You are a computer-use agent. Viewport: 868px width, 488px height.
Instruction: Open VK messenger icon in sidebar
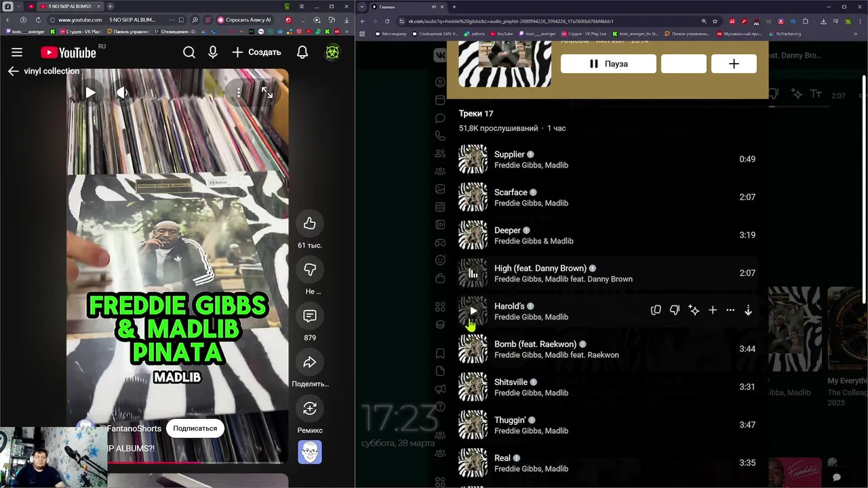tap(440, 118)
